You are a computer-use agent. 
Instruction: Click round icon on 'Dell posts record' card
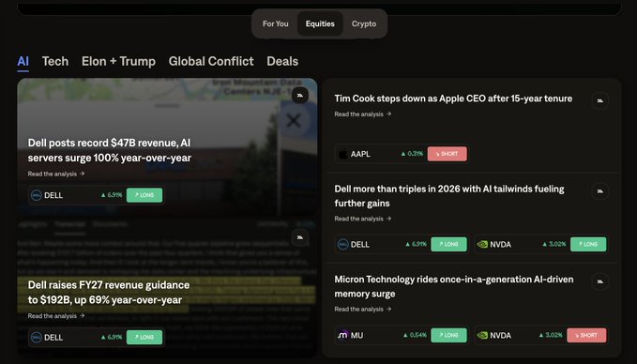pyautogui.click(x=300, y=95)
